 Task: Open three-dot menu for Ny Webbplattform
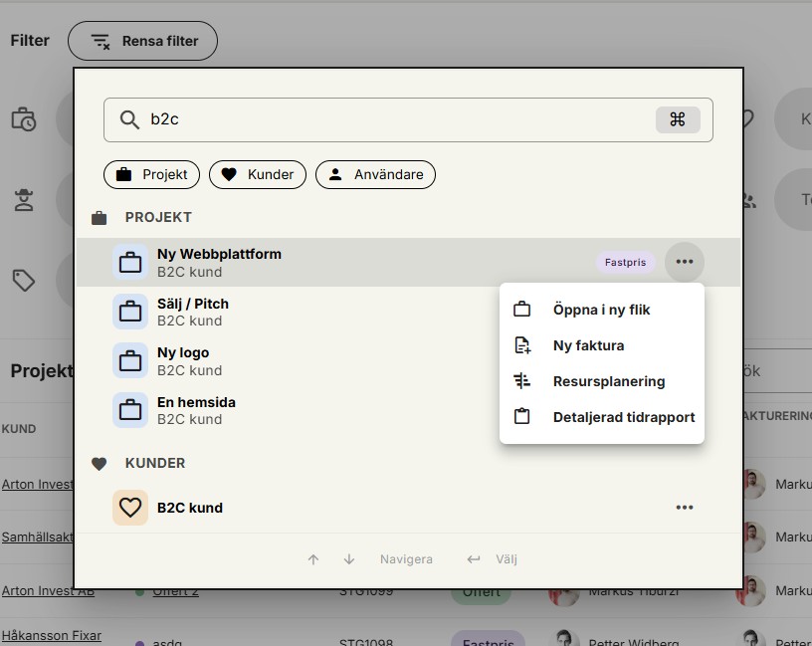[x=684, y=263]
